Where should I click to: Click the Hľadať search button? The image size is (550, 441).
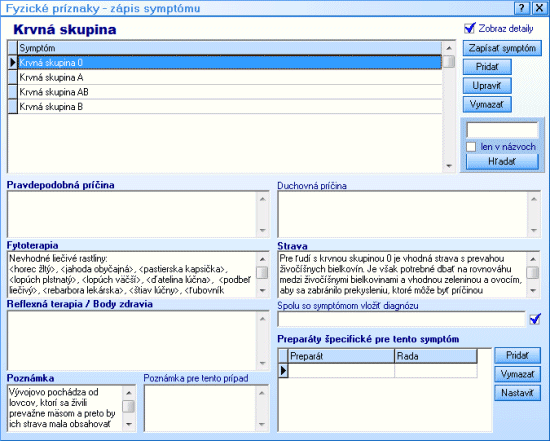click(x=502, y=161)
